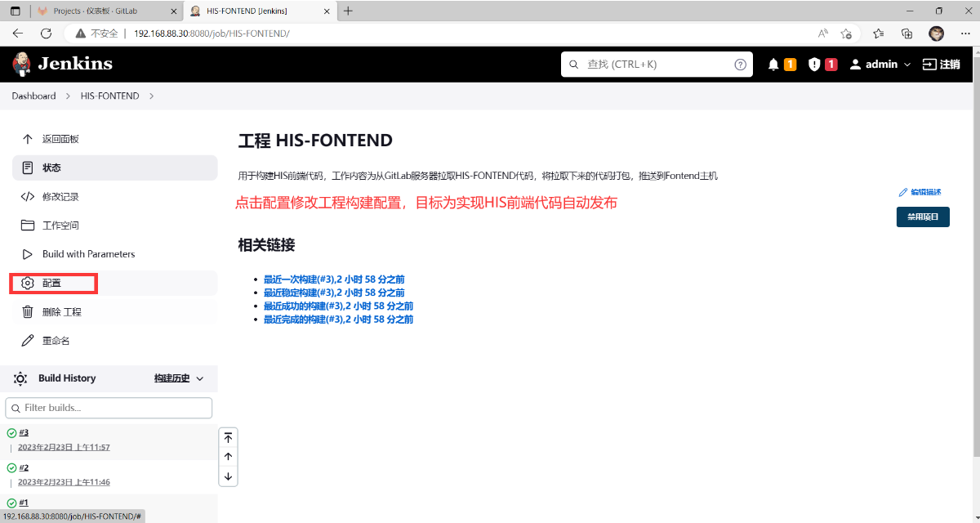This screenshot has width=980, height=523.
Task: Open the notifications bell icon
Action: 773,65
